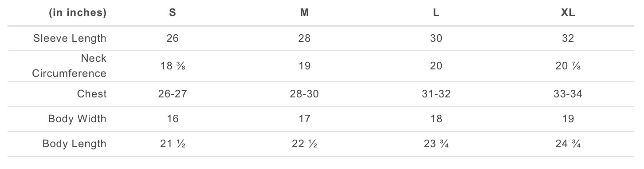Click the 33-34 chest value for XL
Viewport: 644px width, 169px height.
pos(568,94)
